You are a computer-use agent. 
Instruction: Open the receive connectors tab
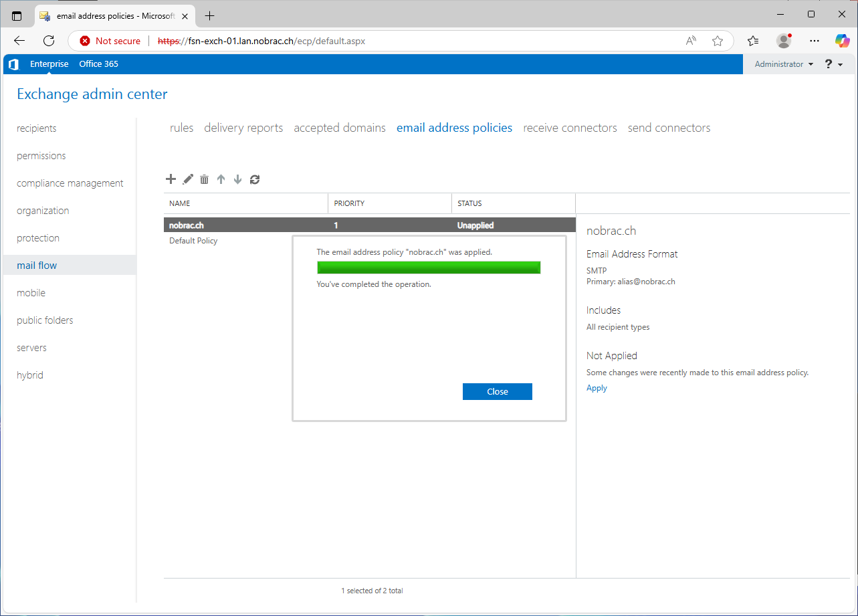pos(570,128)
